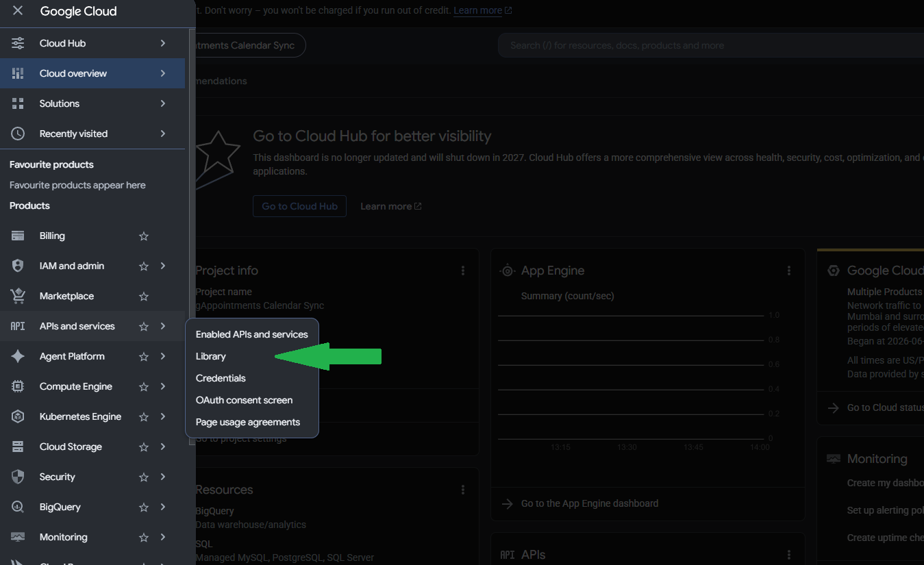Click the Solutions grid icon
Viewport: 924px width, 565px height.
[18, 103]
